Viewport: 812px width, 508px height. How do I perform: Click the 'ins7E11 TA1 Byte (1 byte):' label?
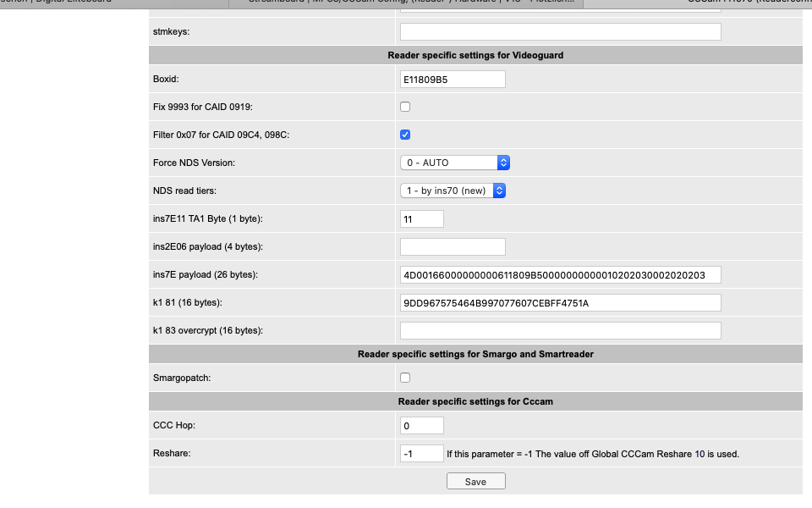(x=208, y=219)
